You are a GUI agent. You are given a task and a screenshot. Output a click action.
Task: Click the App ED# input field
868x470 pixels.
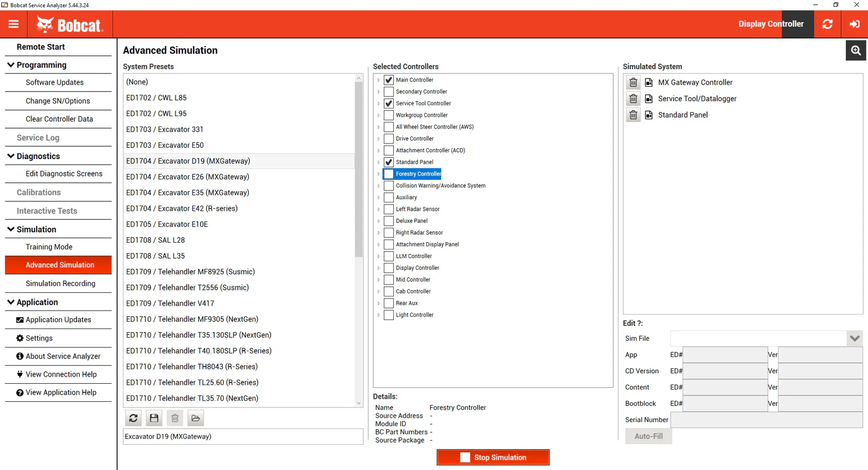tap(725, 355)
